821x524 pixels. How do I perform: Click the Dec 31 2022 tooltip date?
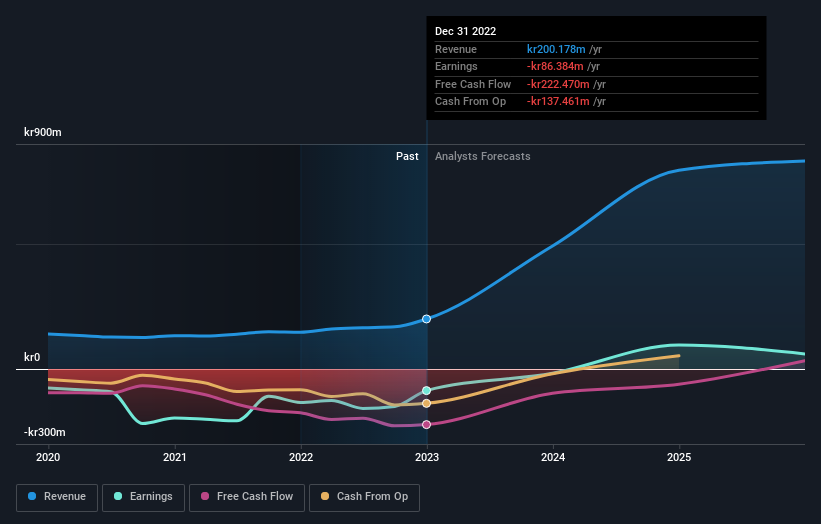click(x=465, y=31)
